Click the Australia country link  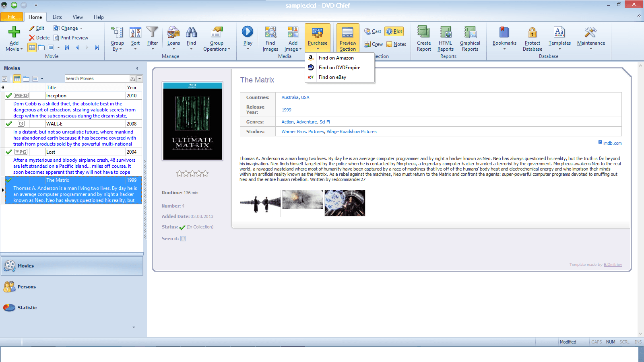click(290, 97)
